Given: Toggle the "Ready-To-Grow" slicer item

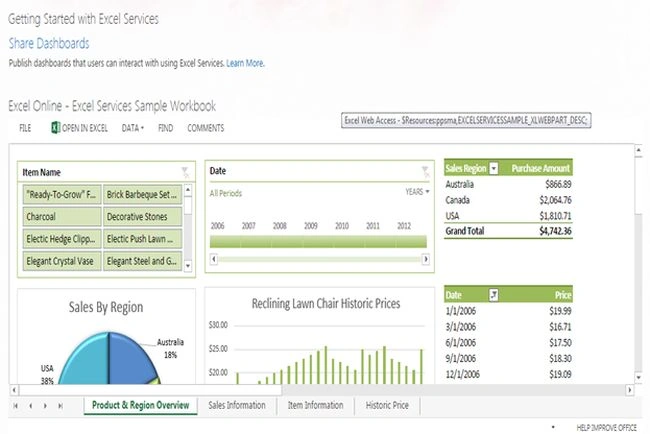Looking at the screenshot, I should pyautogui.click(x=62, y=194).
